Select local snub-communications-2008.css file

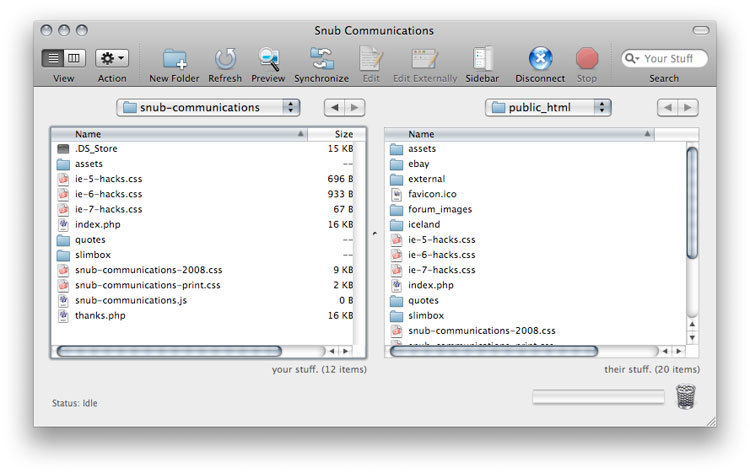tap(149, 270)
